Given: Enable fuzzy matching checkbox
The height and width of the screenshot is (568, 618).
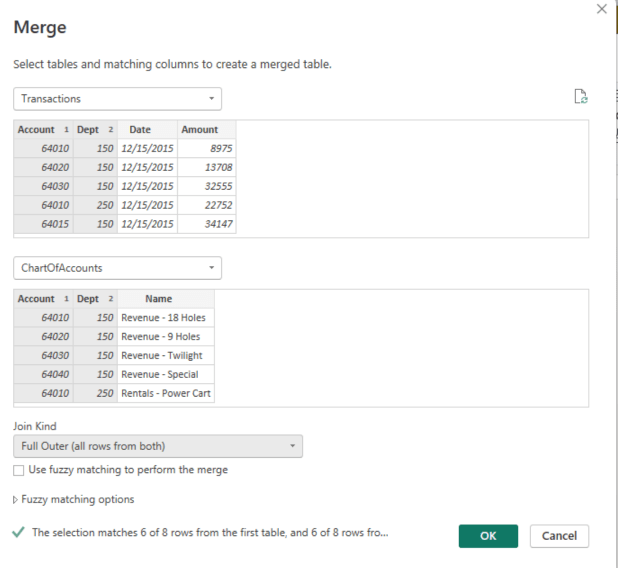Looking at the screenshot, I should (19, 470).
